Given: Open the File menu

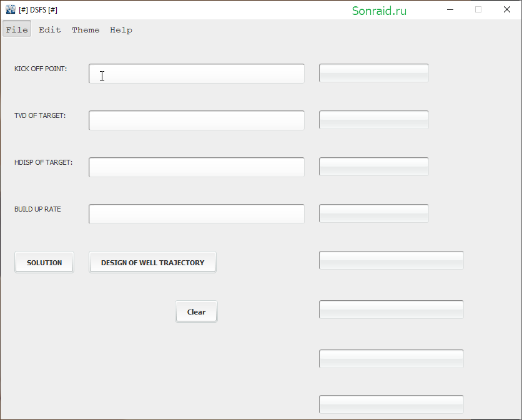Looking at the screenshot, I should point(17,29).
